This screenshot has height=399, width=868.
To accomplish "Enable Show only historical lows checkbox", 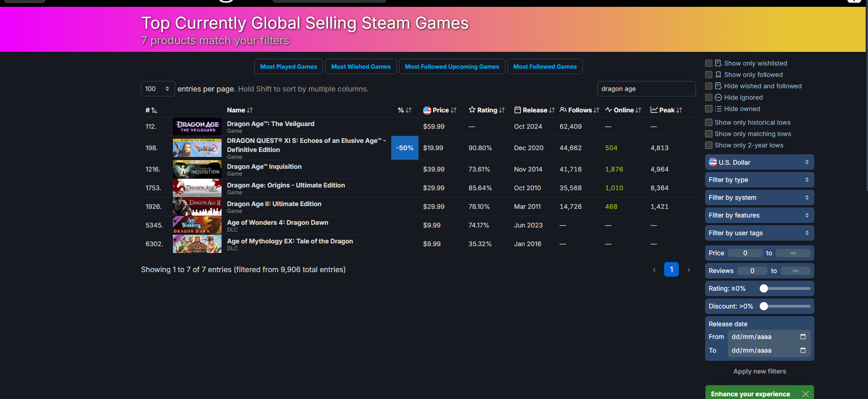I will 709,122.
